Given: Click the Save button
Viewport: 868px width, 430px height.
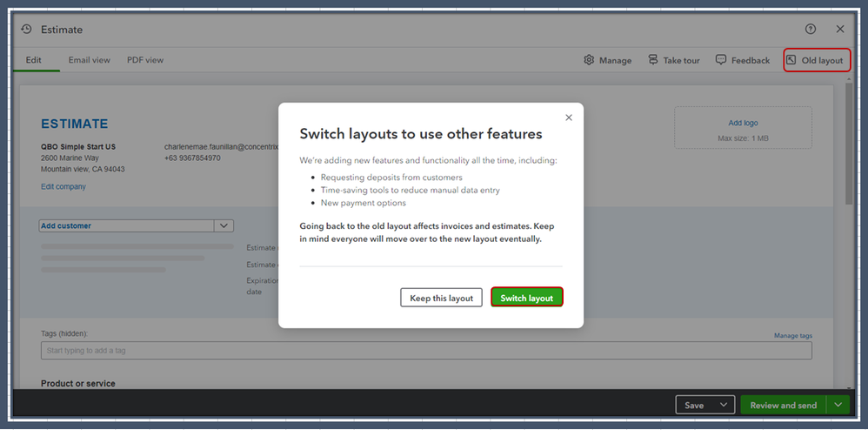Looking at the screenshot, I should tap(694, 405).
